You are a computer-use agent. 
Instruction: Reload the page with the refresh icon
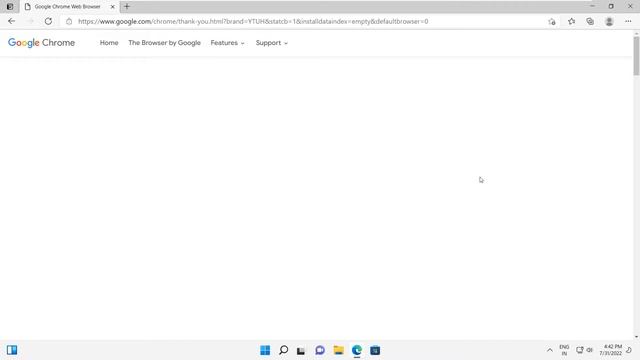48,21
